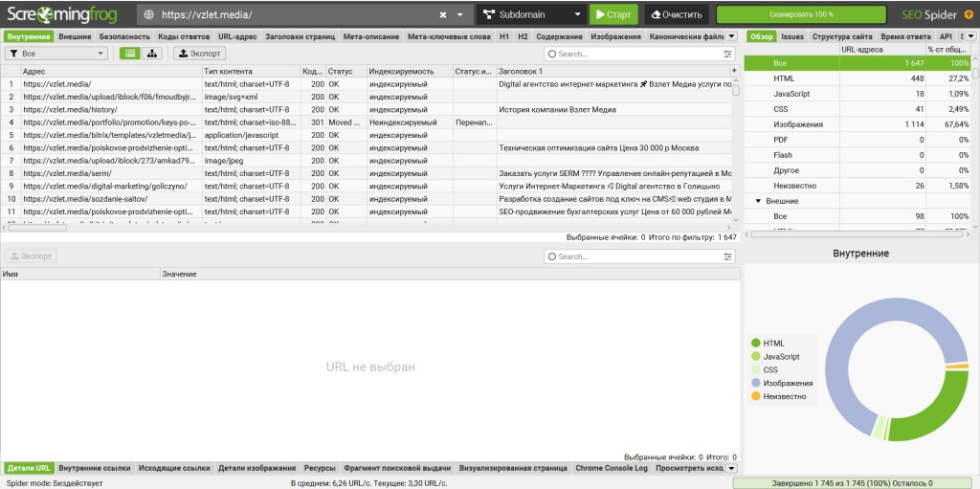The image size is (980, 489).
Task: Select the row https://vzlet.media/serm/
Action: coord(366,173)
